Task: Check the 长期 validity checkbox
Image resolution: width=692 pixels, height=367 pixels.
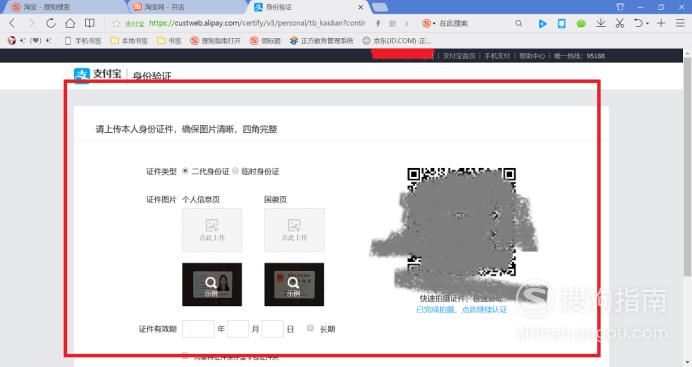Action: click(x=310, y=328)
